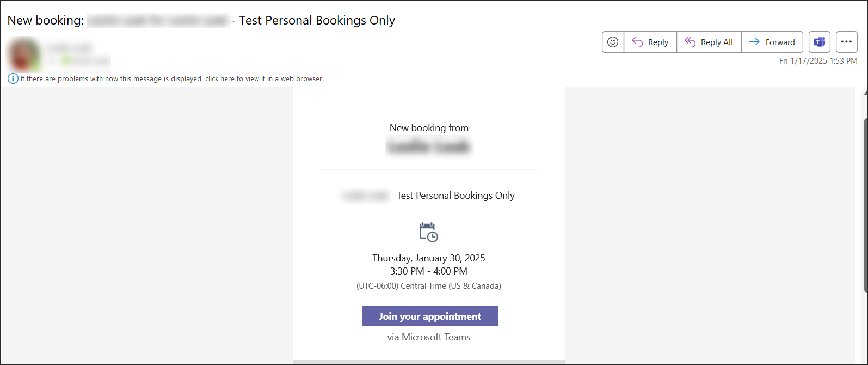The height and width of the screenshot is (365, 868).
Task: Open more message actions via the ellipsis
Action: pyautogui.click(x=846, y=42)
